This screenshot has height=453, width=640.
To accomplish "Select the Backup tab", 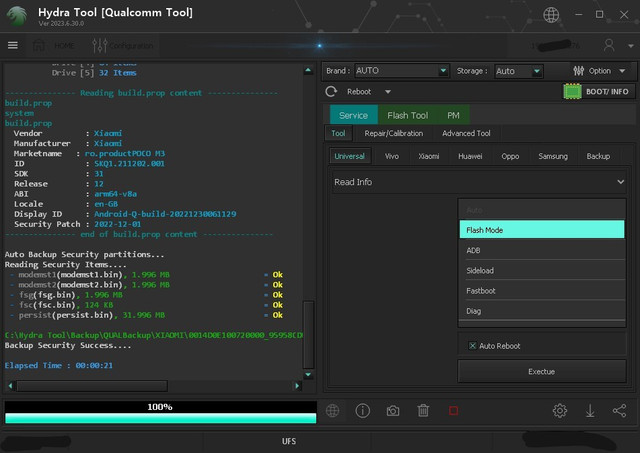I will 598,156.
